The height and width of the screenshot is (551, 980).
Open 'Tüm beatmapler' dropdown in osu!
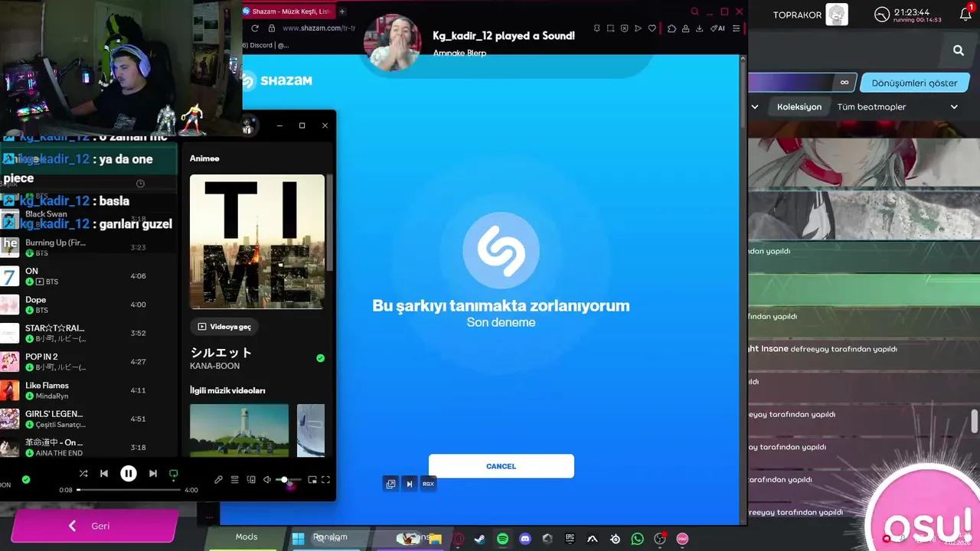897,107
